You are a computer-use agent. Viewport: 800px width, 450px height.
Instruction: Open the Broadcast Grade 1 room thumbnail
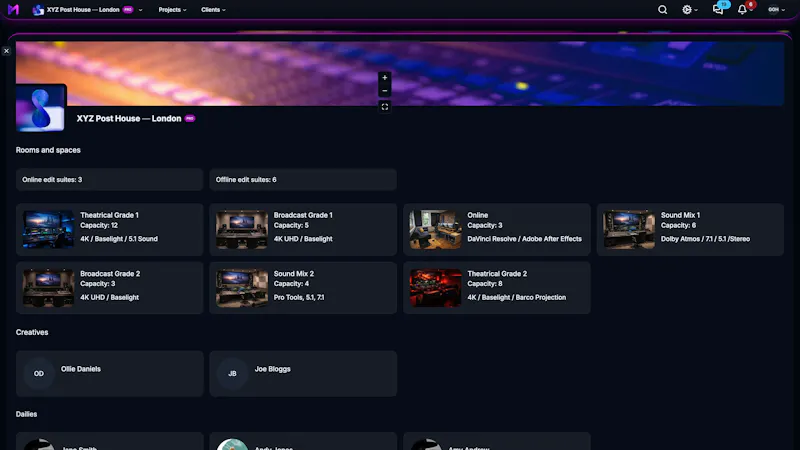click(241, 230)
